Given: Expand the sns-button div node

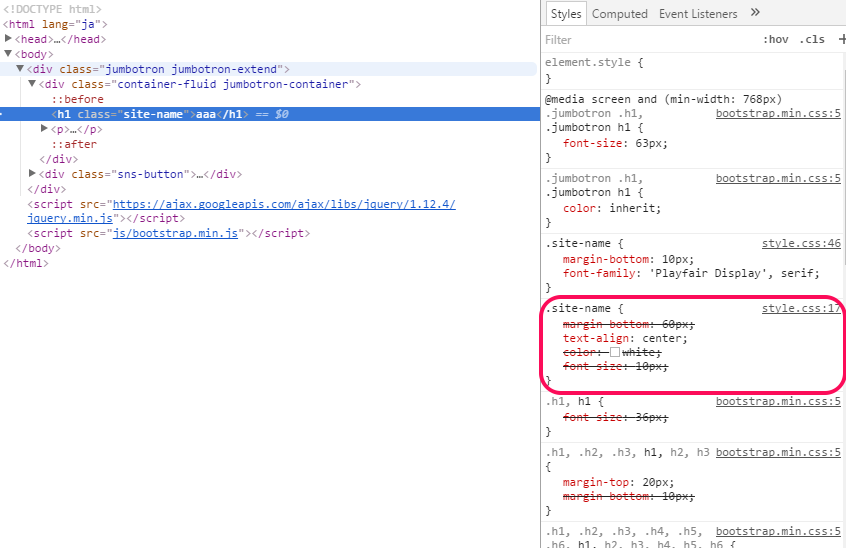Looking at the screenshot, I should point(33,174).
